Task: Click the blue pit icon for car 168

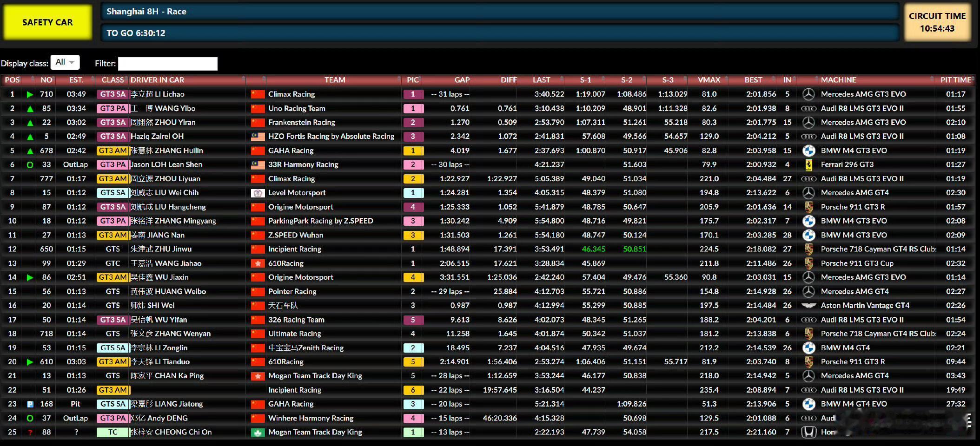Action: pyautogui.click(x=30, y=404)
